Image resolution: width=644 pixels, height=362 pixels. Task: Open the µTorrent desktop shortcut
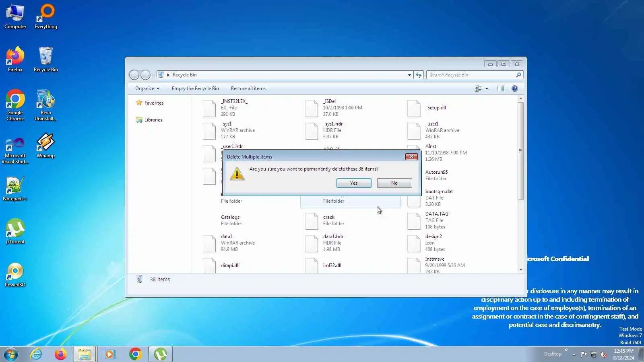pyautogui.click(x=15, y=232)
